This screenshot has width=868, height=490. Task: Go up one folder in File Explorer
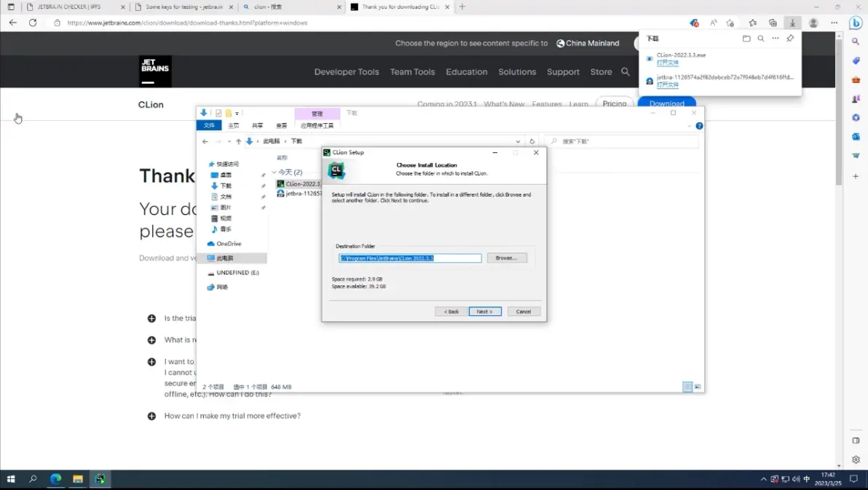239,141
